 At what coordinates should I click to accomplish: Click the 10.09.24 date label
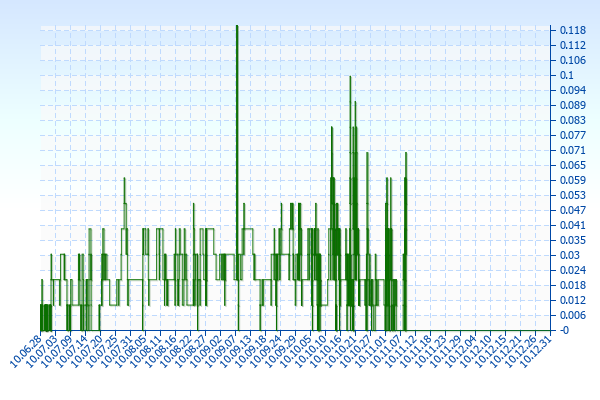pyautogui.click(x=266, y=351)
